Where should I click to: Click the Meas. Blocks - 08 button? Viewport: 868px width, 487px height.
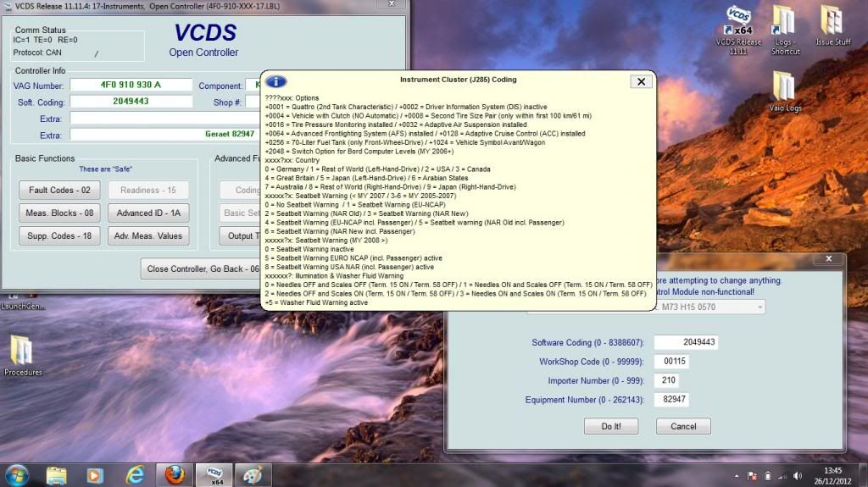point(59,213)
